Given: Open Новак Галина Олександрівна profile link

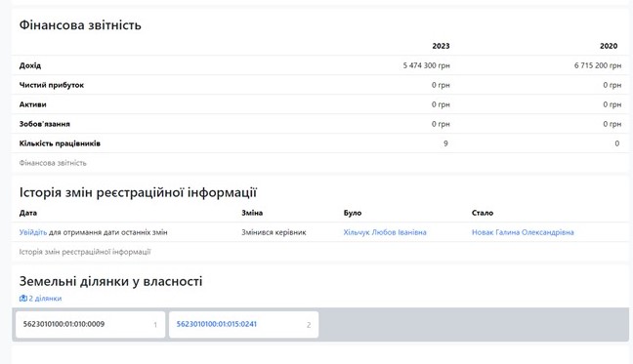Looking at the screenshot, I should click(x=523, y=232).
